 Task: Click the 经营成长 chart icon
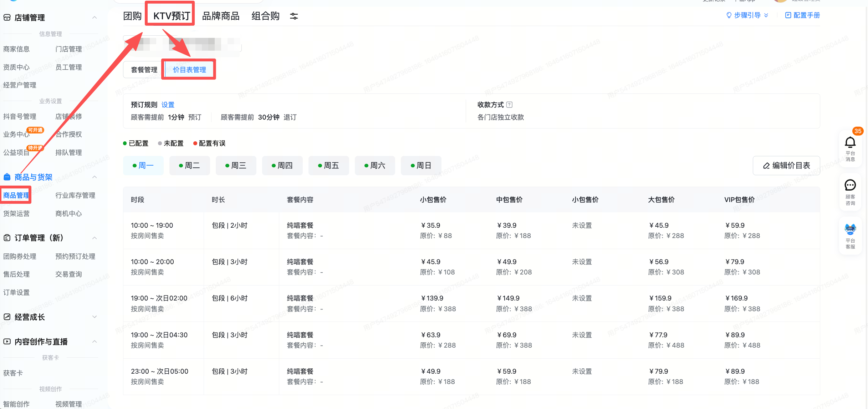7,317
